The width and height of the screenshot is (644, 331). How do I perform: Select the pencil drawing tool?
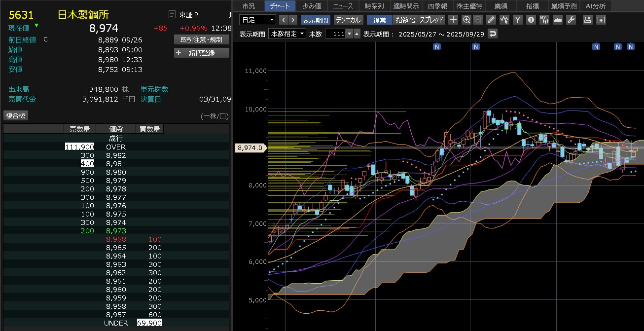[491, 20]
